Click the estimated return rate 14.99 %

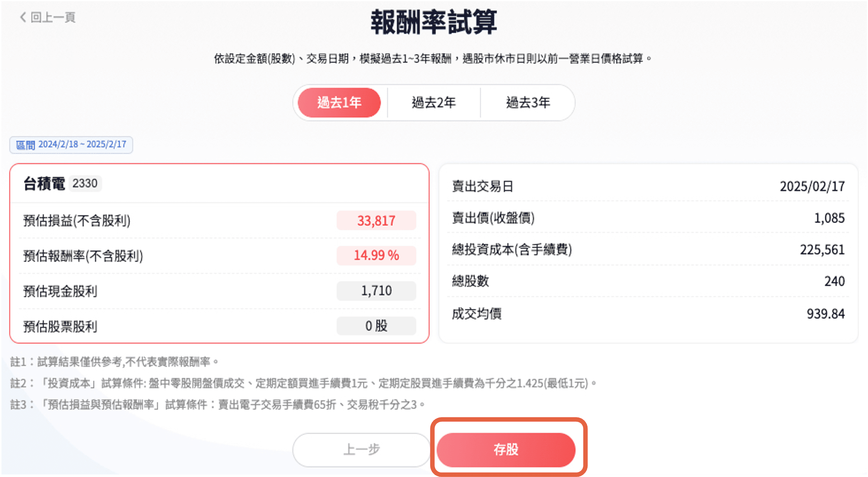[x=376, y=255]
